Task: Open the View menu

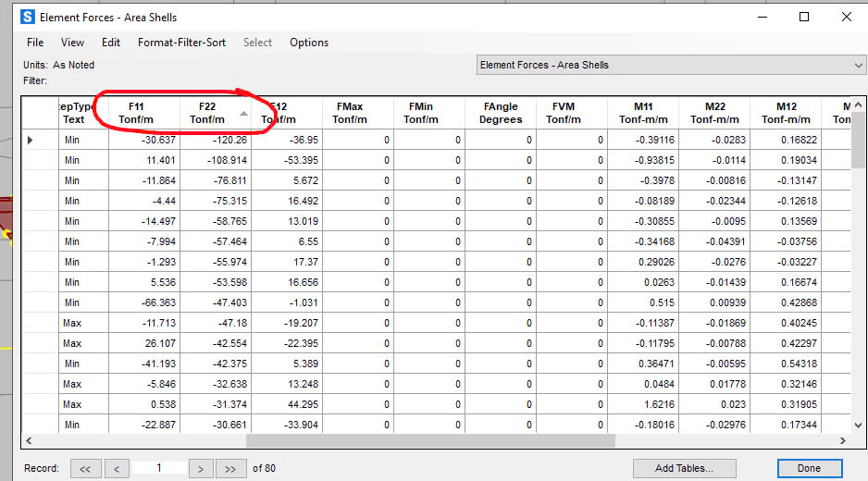Action: [72, 43]
